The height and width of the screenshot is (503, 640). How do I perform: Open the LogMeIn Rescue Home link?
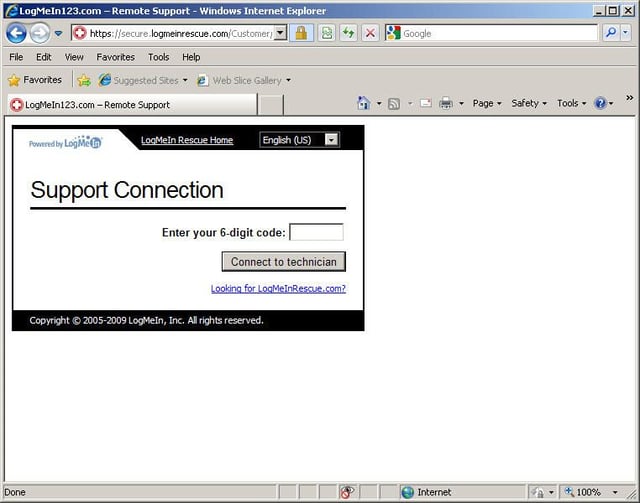point(187,140)
